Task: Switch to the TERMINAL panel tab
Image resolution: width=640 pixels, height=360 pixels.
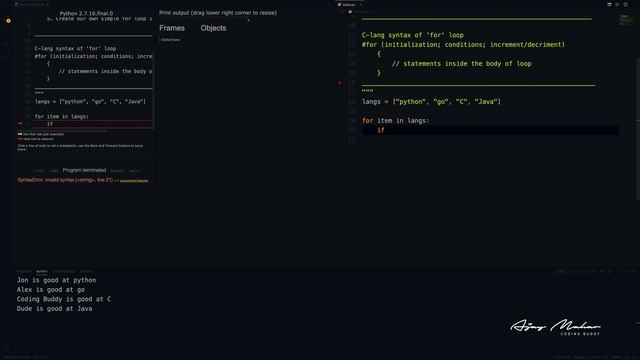Action: pyautogui.click(x=87, y=271)
